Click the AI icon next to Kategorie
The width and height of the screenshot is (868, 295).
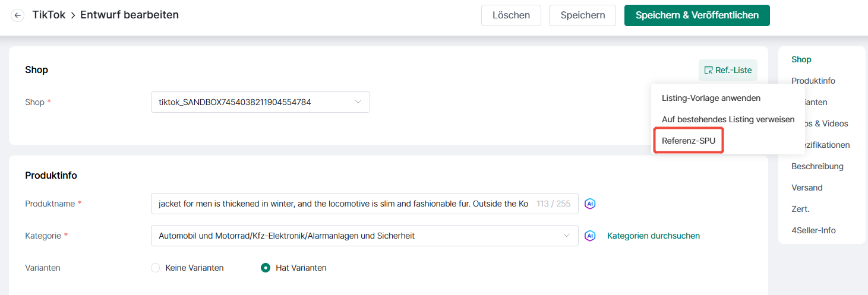coord(590,236)
